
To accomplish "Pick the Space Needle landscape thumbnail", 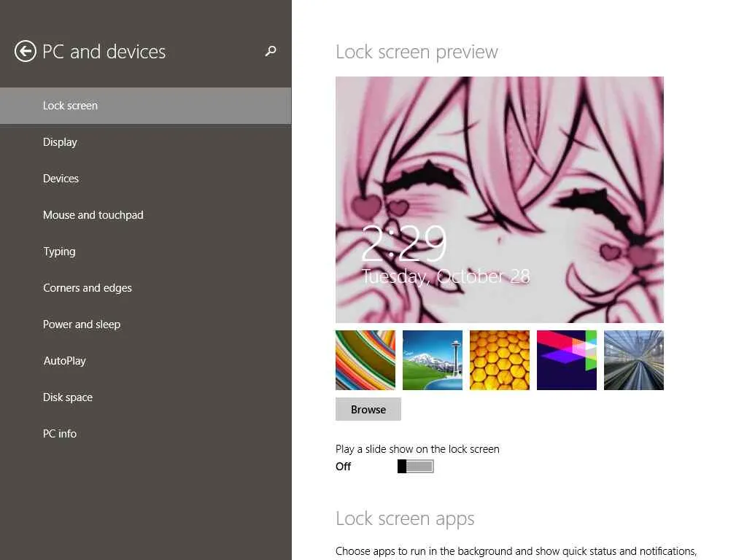I will coord(433,360).
